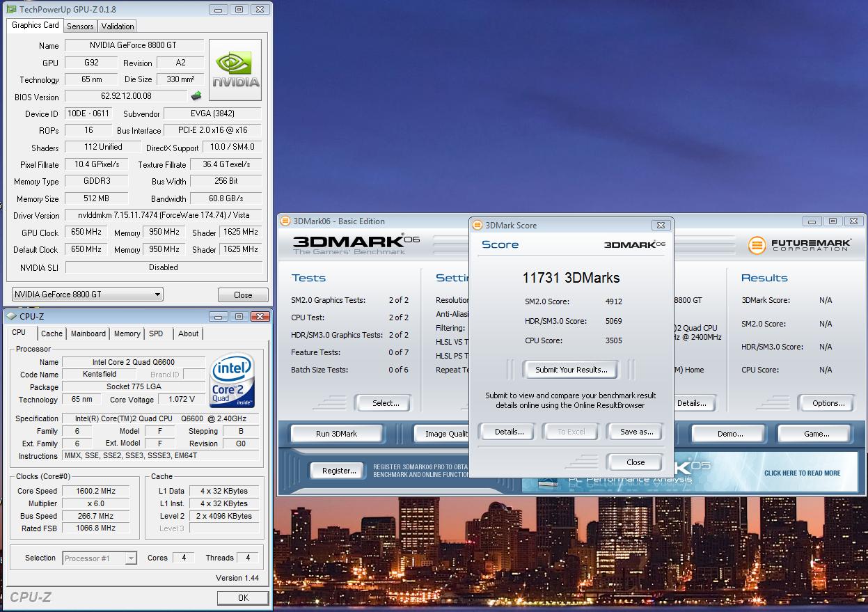Open the Validation tab in GPU-Z
This screenshot has width=868, height=612.
pyautogui.click(x=117, y=26)
